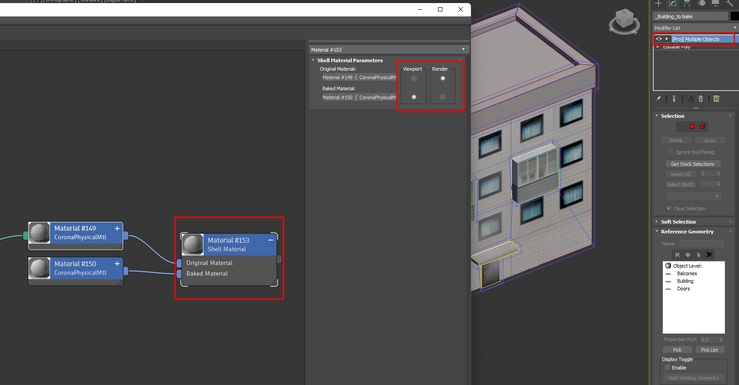739x385 pixels.
Task: Toggle eye visibility of Multiple Objects modifier
Action: [x=659, y=39]
